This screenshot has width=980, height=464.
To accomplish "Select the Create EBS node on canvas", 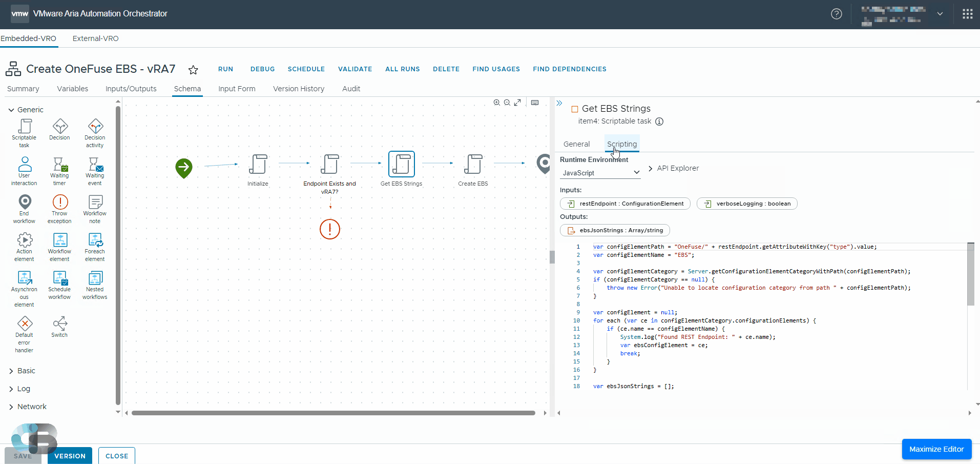I will click(473, 165).
